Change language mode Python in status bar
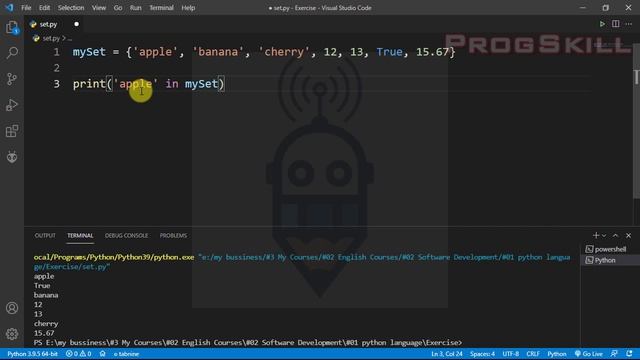 click(557, 354)
